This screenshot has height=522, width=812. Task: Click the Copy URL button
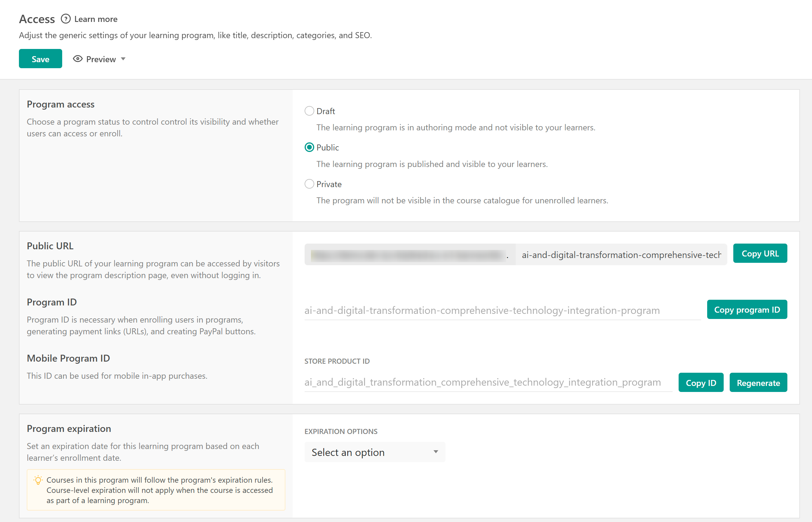(760, 253)
